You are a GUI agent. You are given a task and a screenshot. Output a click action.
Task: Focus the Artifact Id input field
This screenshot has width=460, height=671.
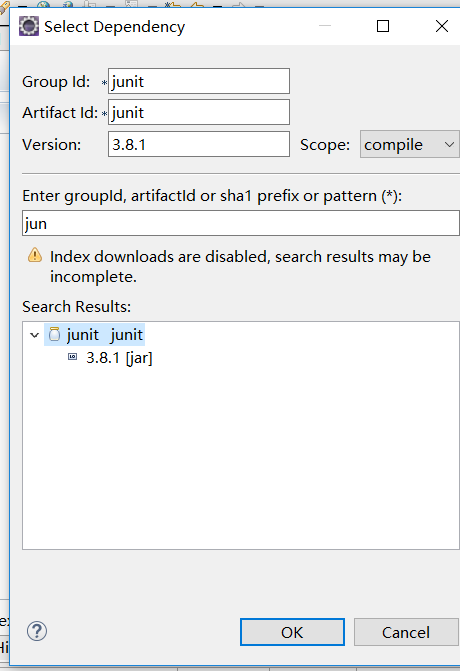[199, 112]
